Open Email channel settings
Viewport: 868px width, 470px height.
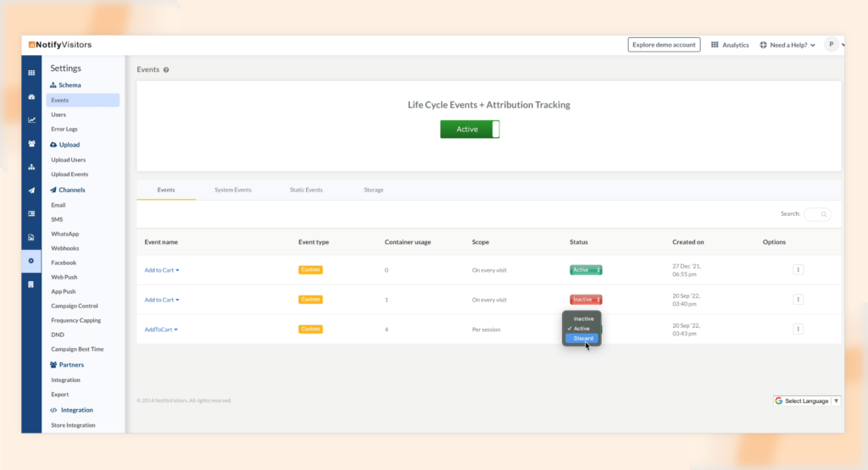coord(58,205)
